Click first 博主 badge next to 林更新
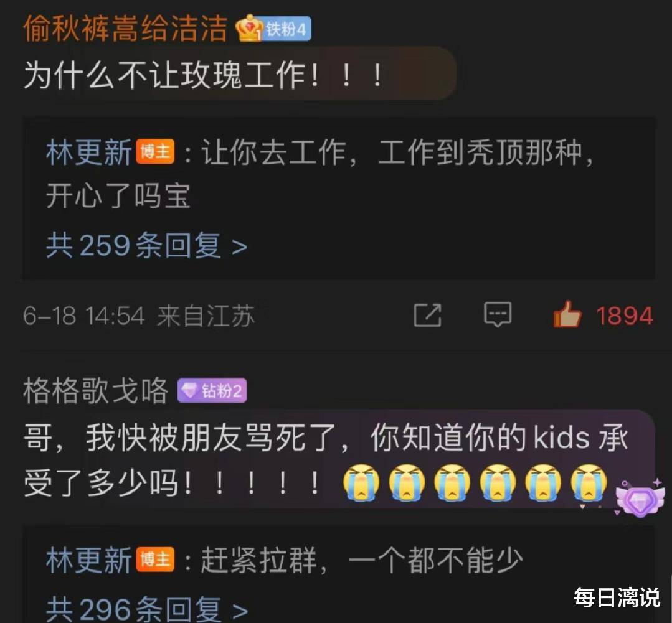 tap(155, 152)
